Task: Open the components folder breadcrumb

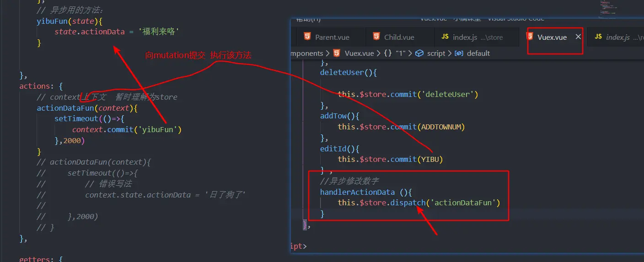Action: (x=307, y=53)
